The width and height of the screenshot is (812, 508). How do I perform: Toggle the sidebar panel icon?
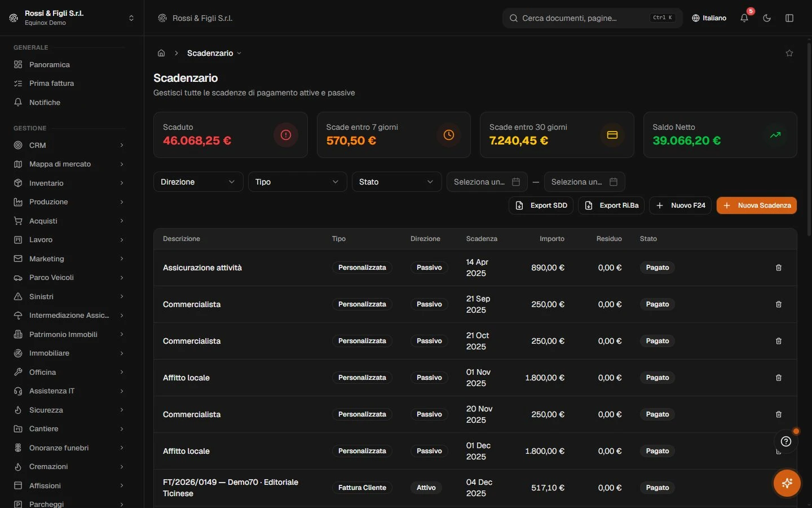[789, 18]
